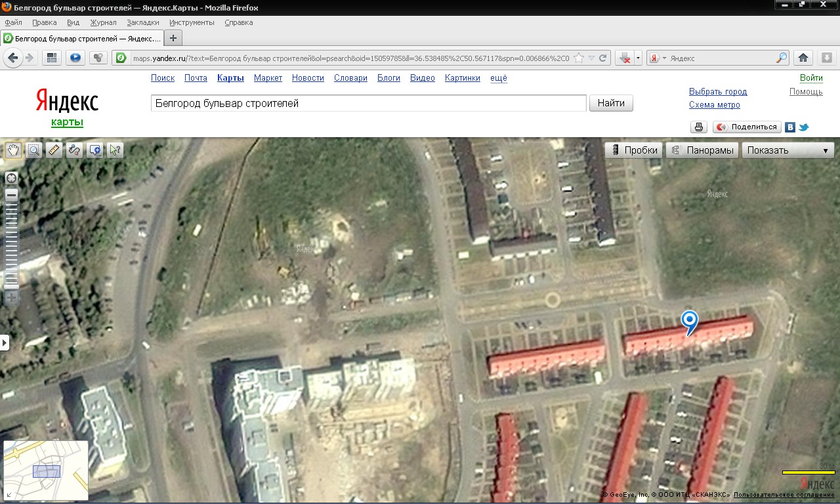Open the Карты link
The image size is (840, 504).
coord(230,77)
